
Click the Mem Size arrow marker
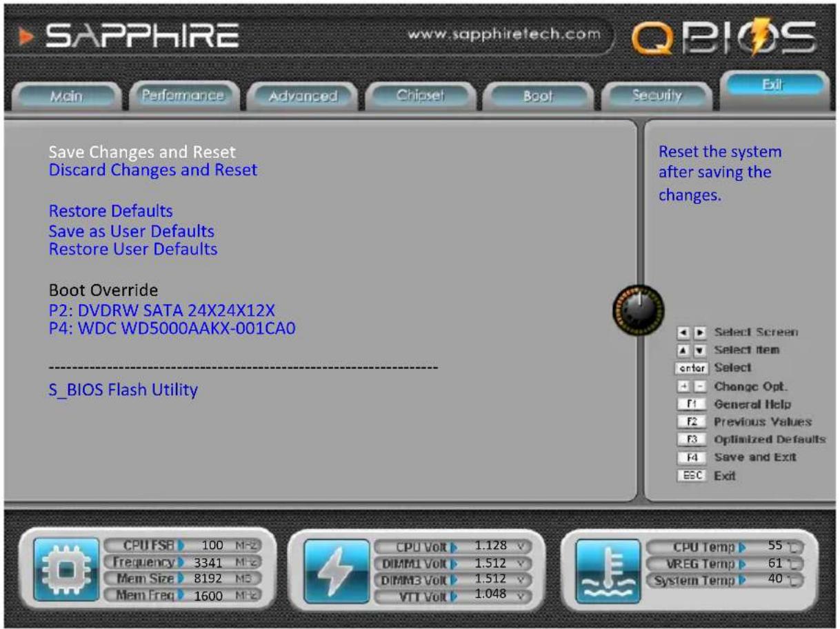coord(181,579)
